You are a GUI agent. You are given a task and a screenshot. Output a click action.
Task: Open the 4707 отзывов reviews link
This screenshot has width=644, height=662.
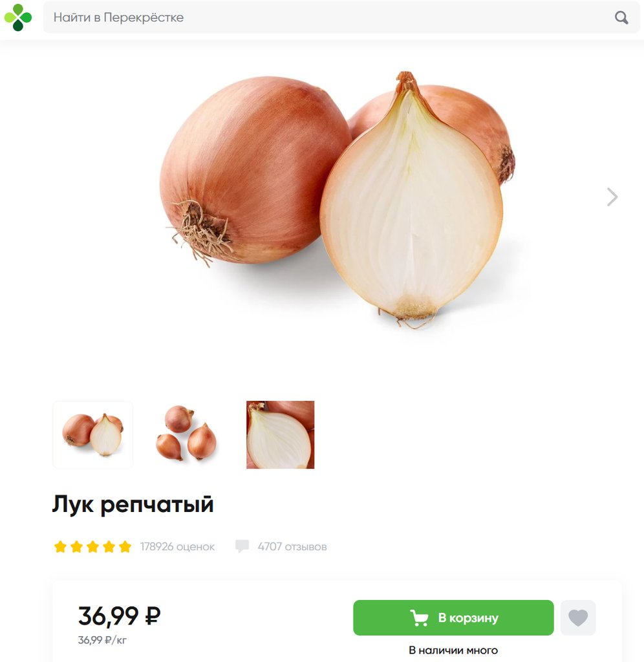(292, 547)
